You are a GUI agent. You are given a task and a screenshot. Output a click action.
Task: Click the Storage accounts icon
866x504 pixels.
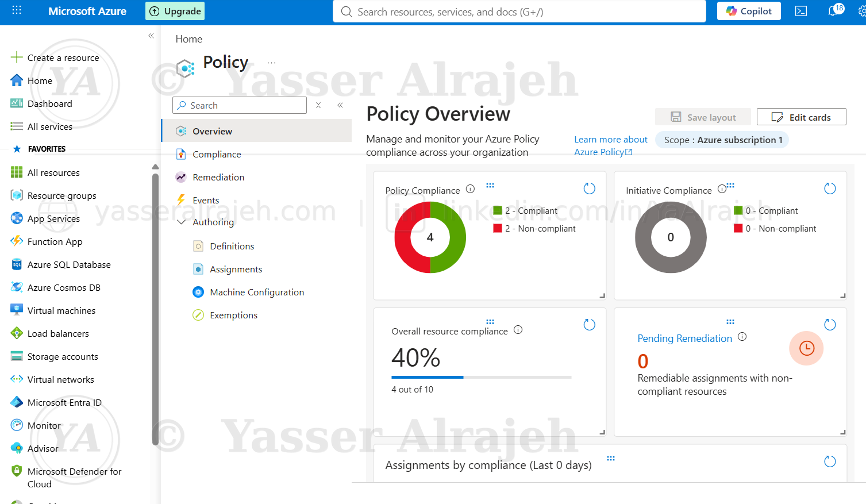tap(17, 356)
